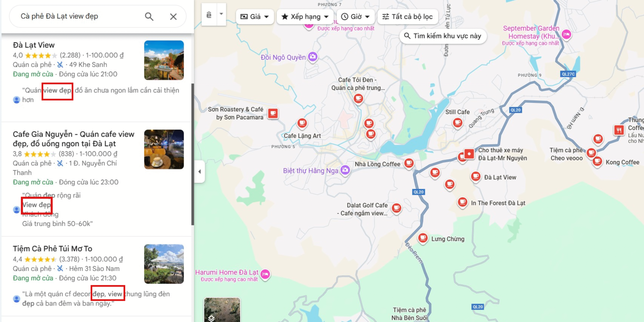The width and height of the screenshot is (644, 322).
Task: Click the Tiệm cà phê Cheo veooo pin
Action: pos(591,153)
